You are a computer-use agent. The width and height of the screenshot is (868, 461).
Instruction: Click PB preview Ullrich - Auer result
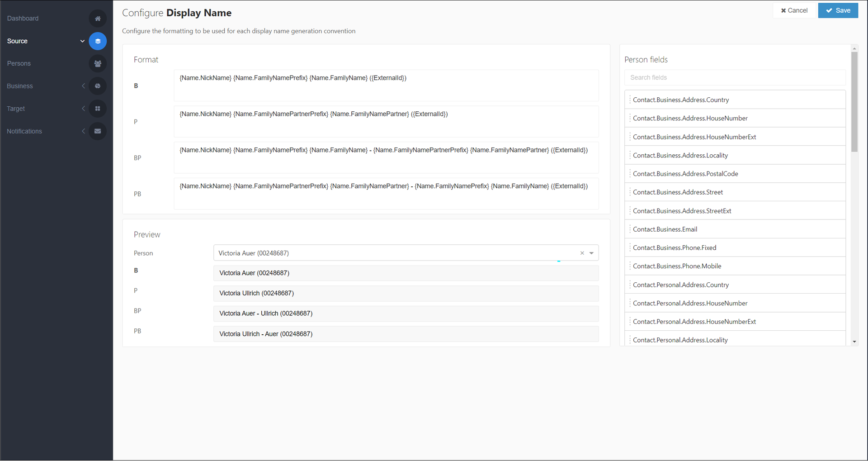(406, 334)
